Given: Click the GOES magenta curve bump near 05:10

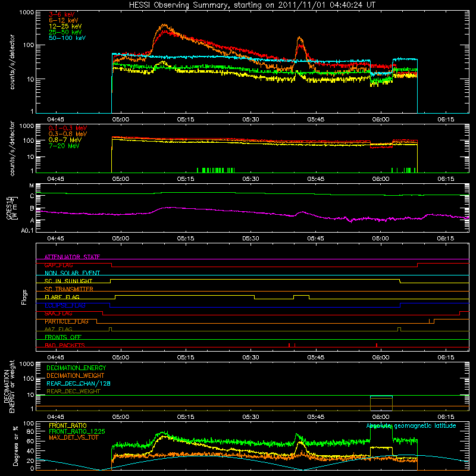Looking at the screenshot, I should coord(170,208).
